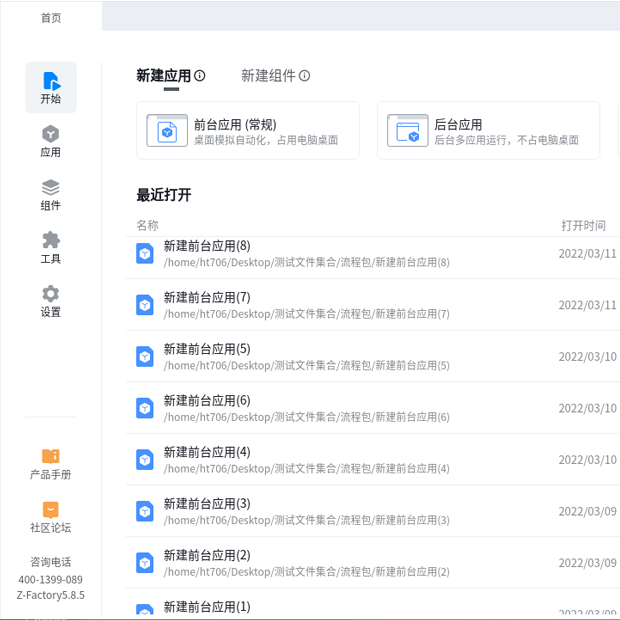Create a 前台应用 (常规) foreground app

tap(247, 131)
